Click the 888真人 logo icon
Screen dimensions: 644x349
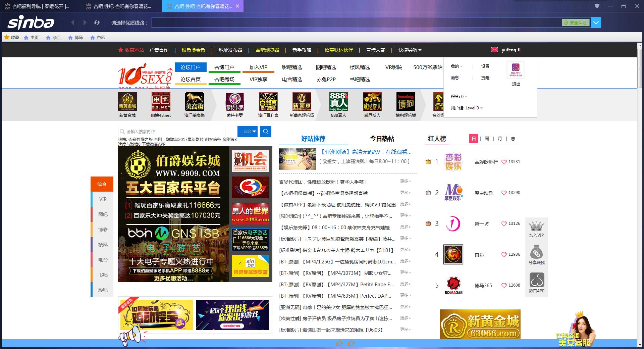[339, 102]
